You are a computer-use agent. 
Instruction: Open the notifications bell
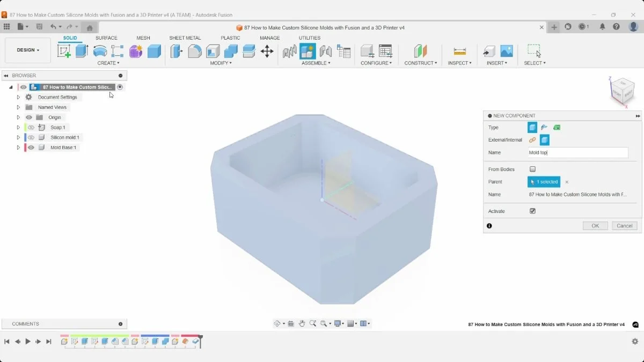603,26
